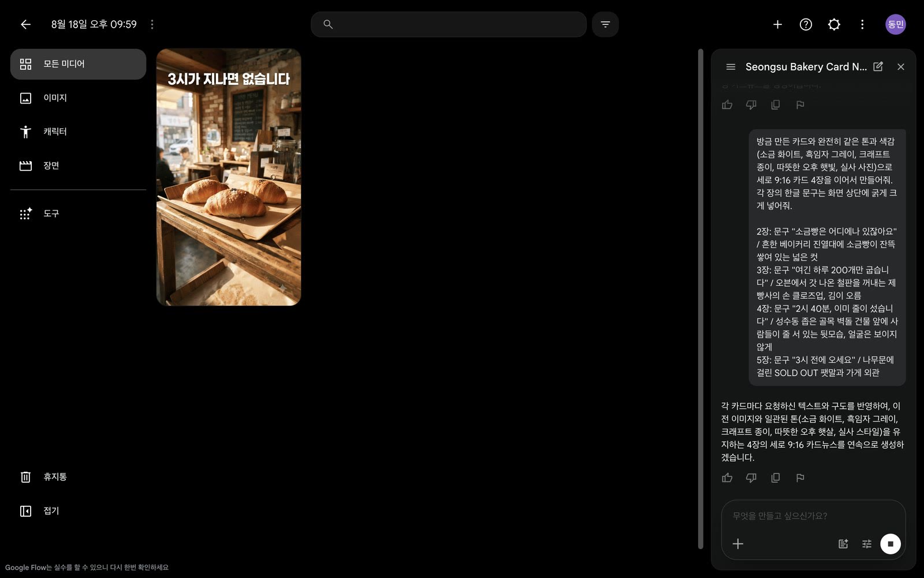This screenshot has height=578, width=924.
Task: Open settings with the gear icon
Action: coord(834,24)
